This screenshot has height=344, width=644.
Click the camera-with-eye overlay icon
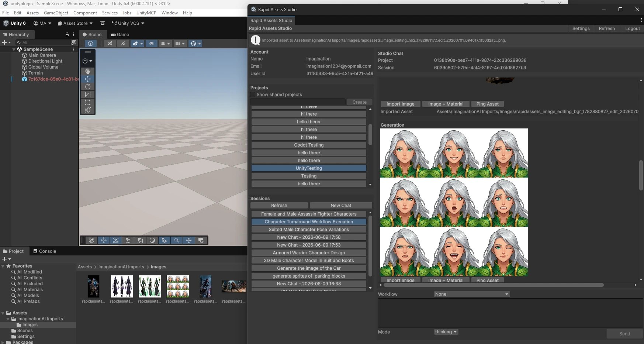(x=201, y=240)
